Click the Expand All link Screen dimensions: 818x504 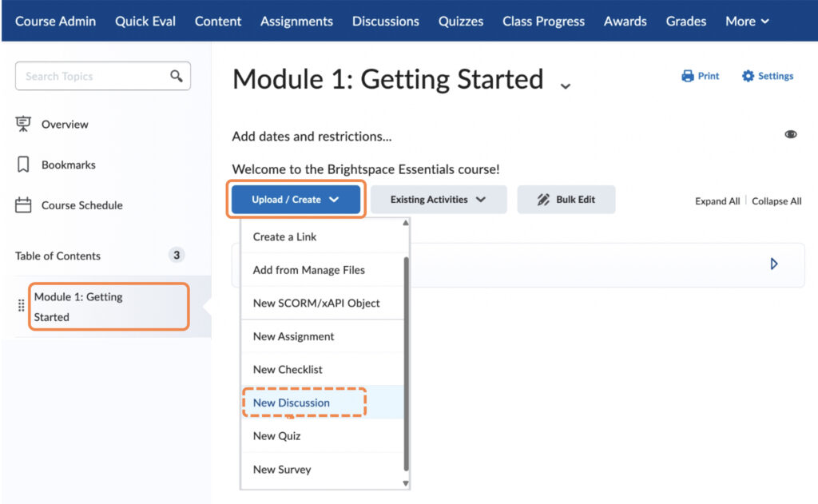point(717,200)
